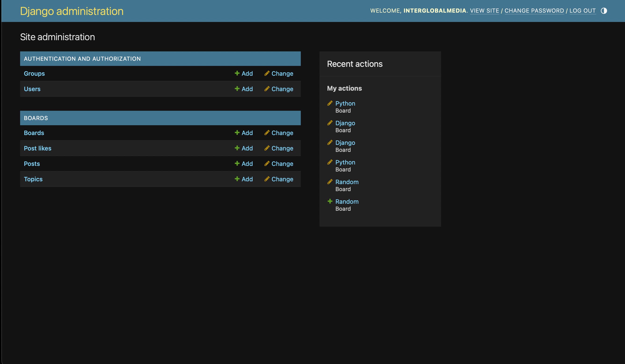Click the pencil icon in the Users row
625x364 pixels.
coord(267,89)
